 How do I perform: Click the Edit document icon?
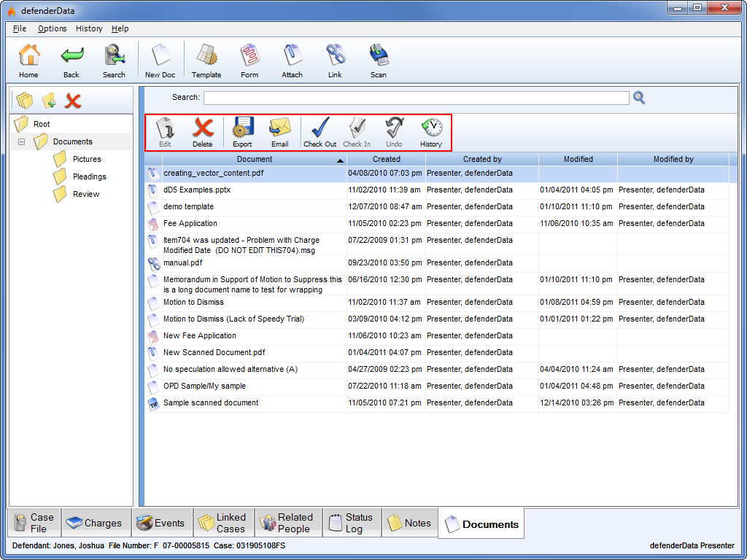point(165,133)
